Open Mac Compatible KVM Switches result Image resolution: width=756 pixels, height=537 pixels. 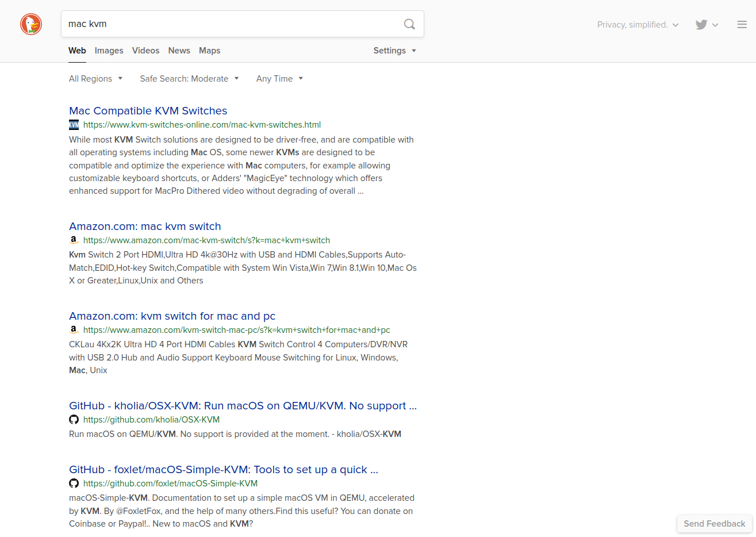coord(148,111)
